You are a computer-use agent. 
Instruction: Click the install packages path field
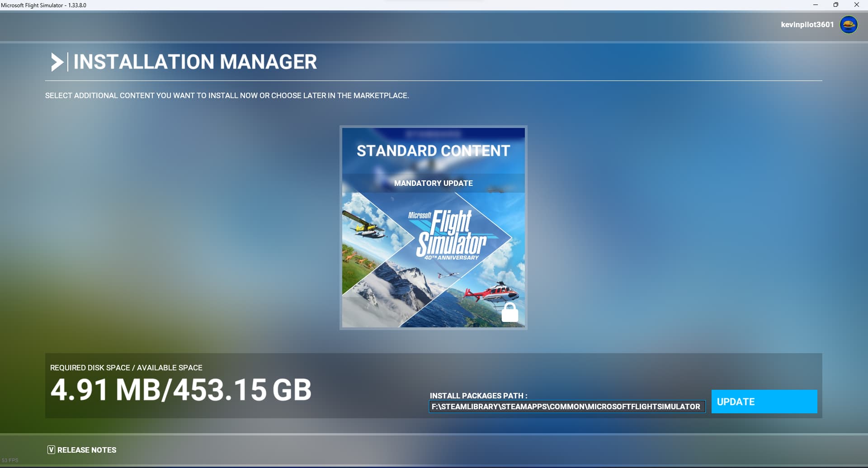[x=567, y=407]
